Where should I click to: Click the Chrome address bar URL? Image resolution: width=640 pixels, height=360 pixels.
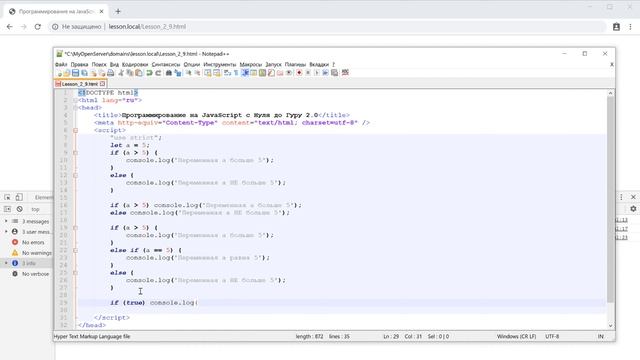tap(147, 27)
